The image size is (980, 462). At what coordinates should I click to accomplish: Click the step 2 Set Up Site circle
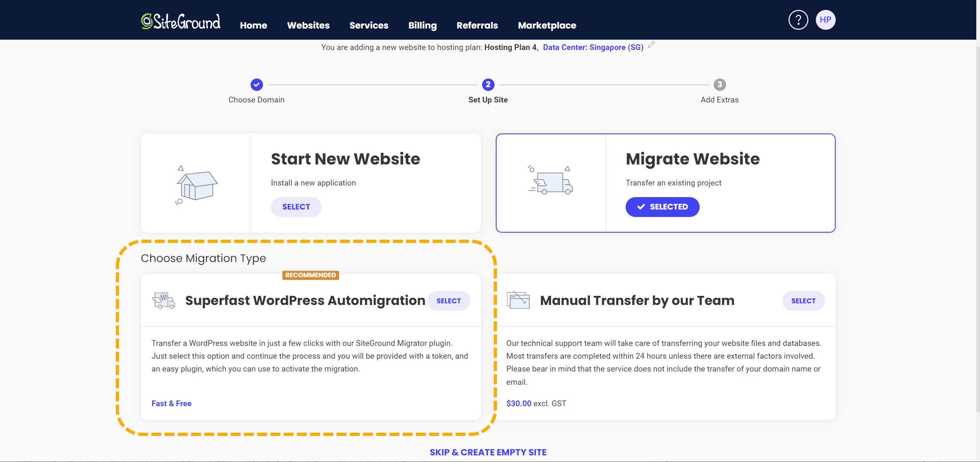click(488, 85)
